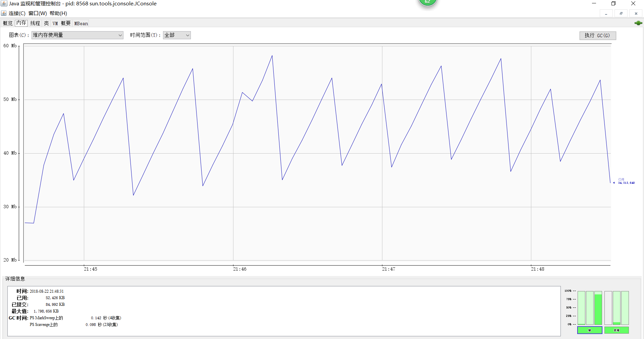
Task: Open the 连接(C) menu
Action: click(x=17, y=13)
